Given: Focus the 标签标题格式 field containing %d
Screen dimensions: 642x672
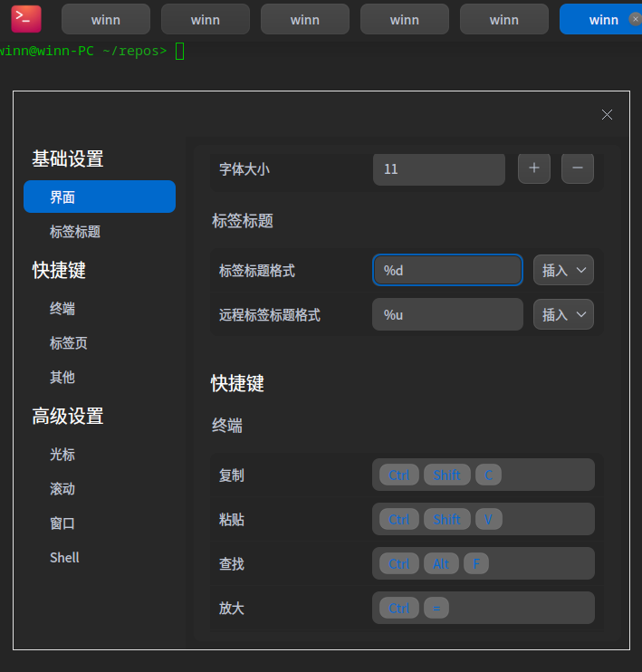Looking at the screenshot, I should 447,270.
